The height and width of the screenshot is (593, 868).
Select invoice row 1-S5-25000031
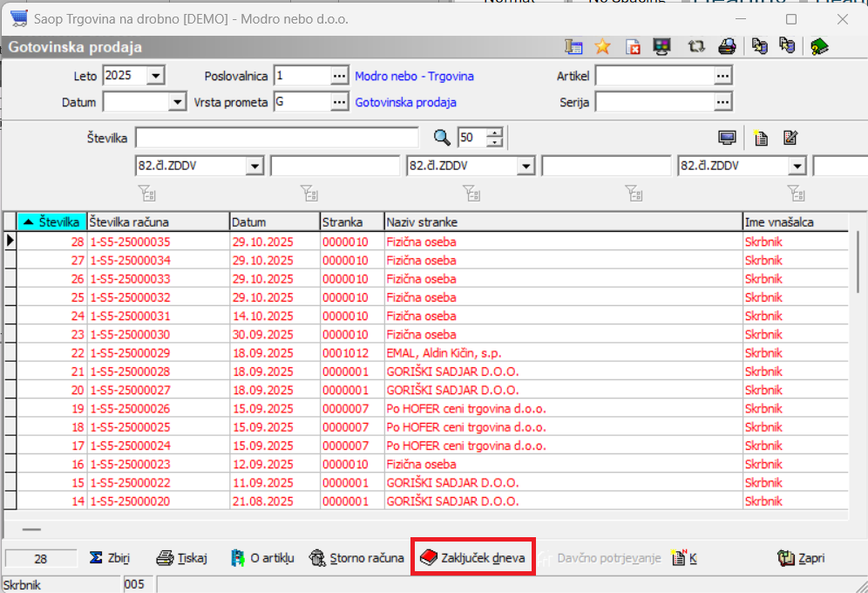click(x=433, y=316)
